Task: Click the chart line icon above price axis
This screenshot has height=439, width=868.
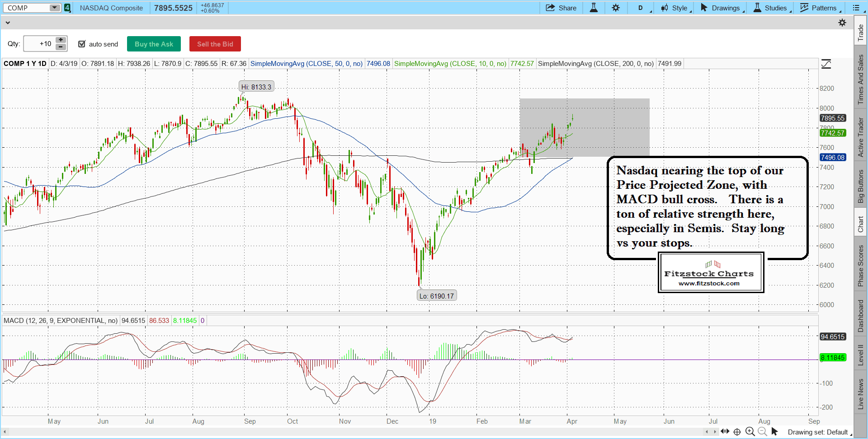Action: pyautogui.click(x=826, y=64)
